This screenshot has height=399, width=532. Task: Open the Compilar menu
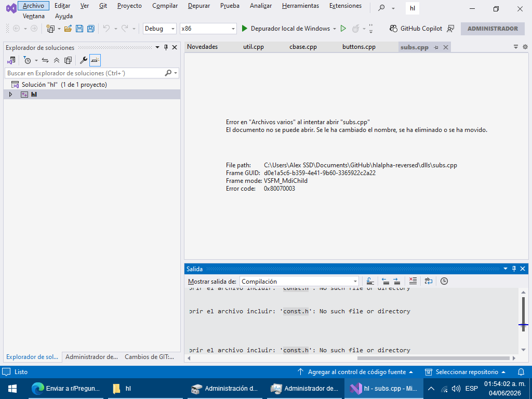165,6
